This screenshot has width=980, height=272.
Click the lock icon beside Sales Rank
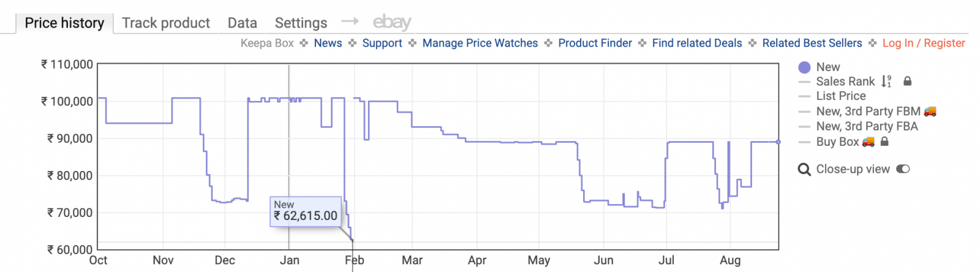tap(908, 81)
